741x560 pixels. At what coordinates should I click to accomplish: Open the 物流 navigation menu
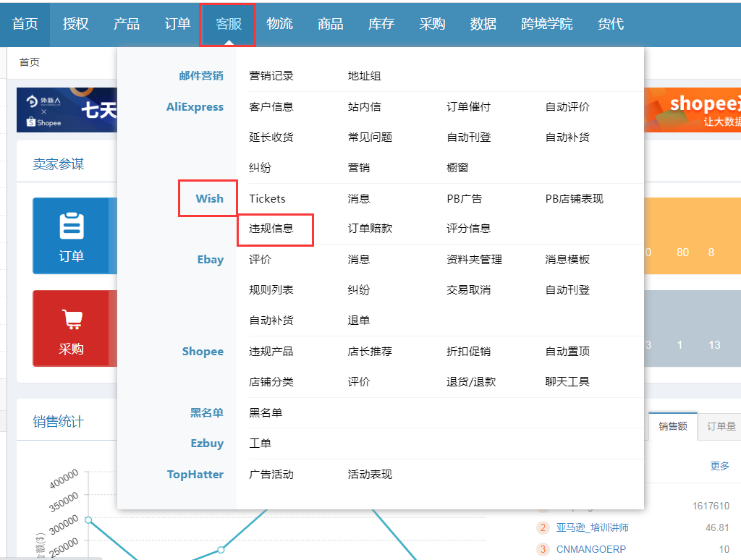(x=280, y=24)
